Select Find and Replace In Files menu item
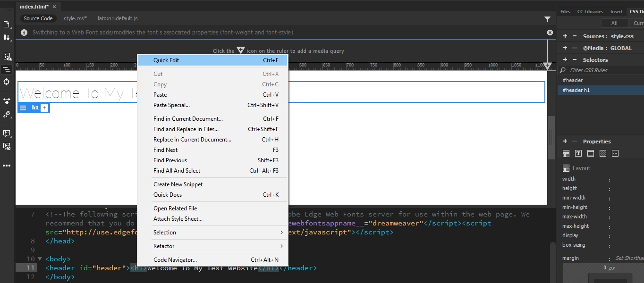 pos(212,129)
